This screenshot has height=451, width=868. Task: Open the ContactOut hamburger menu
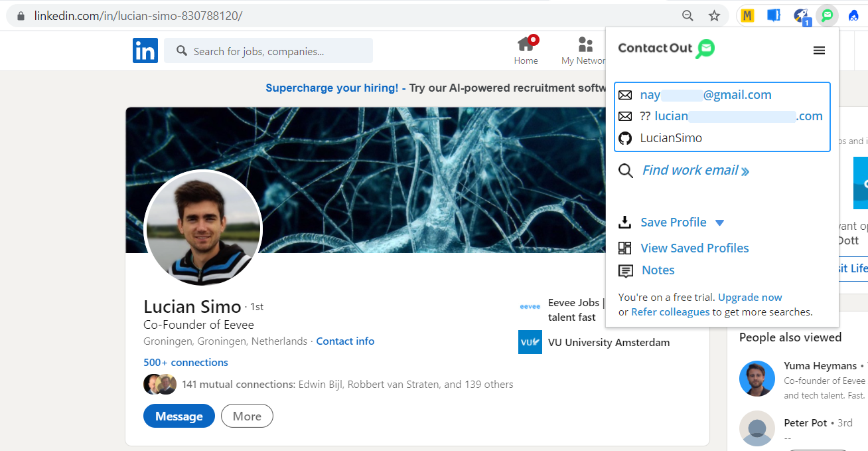pos(819,50)
